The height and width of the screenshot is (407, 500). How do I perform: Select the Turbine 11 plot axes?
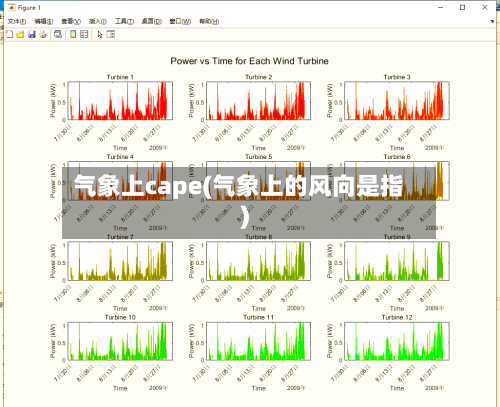(x=259, y=341)
